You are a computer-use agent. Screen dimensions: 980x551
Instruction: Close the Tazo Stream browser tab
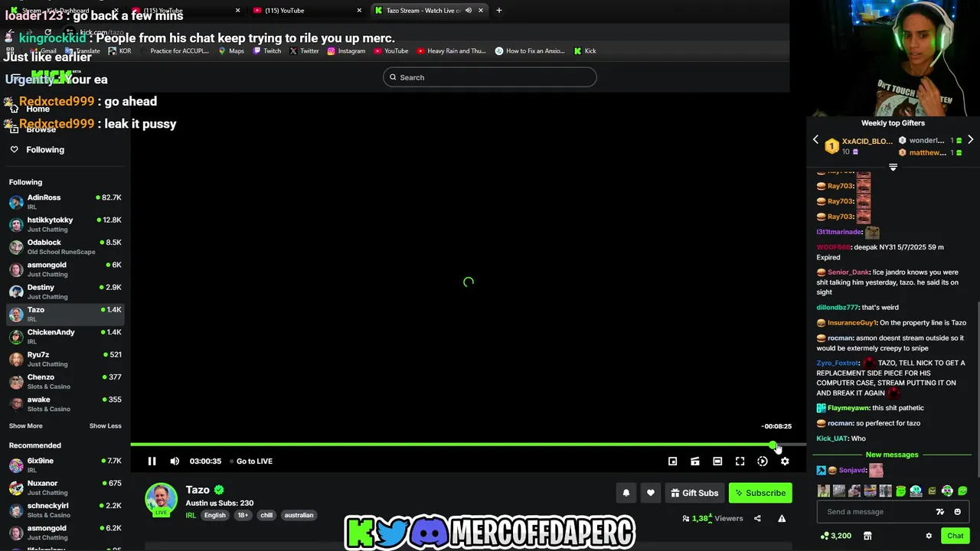(x=481, y=10)
